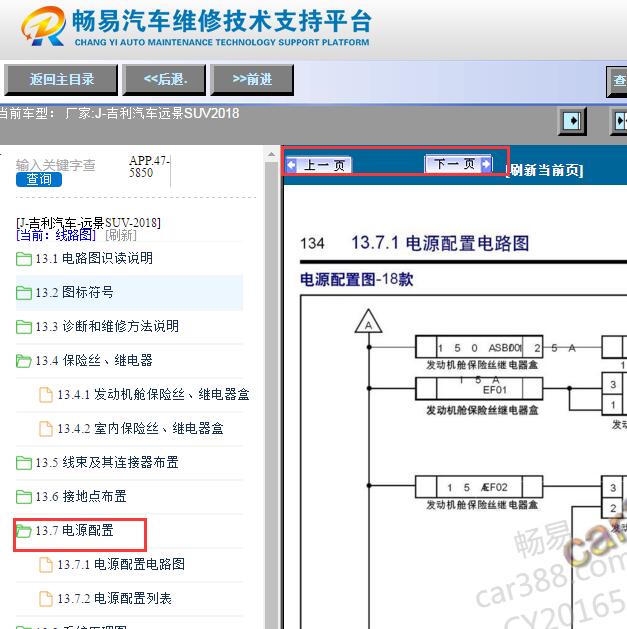
Task: Click the document icon beside 13.4.1
Action: pyautogui.click(x=46, y=395)
